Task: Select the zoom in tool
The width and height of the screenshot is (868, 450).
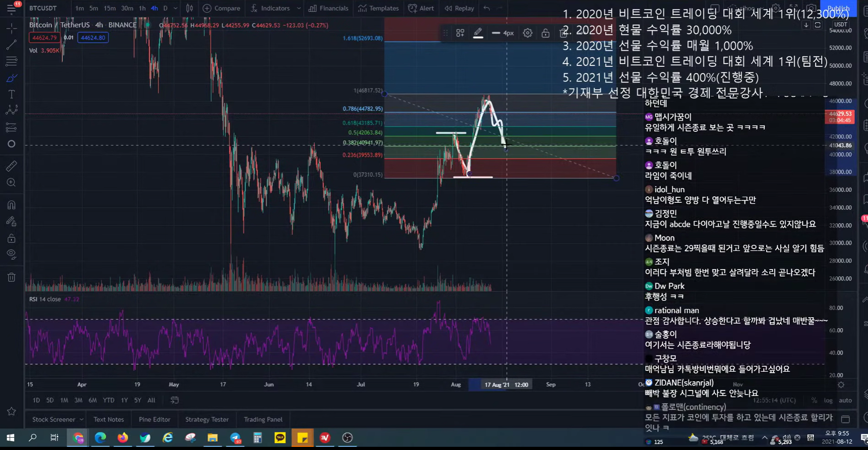Action: point(11,182)
